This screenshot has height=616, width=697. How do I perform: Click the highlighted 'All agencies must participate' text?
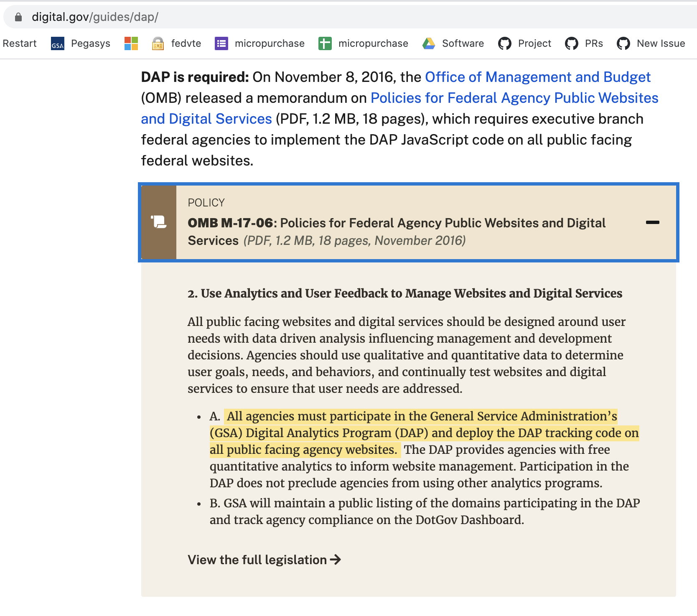(x=424, y=433)
